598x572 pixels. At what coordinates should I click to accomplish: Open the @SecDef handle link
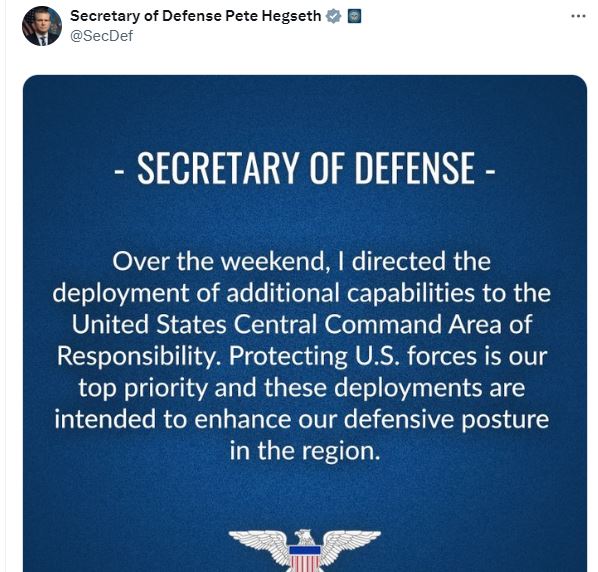pos(101,36)
